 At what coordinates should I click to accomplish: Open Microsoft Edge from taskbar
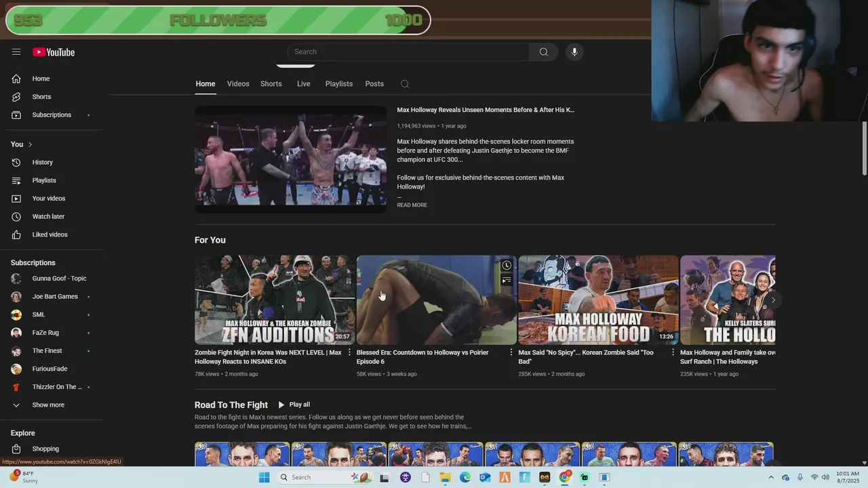click(x=465, y=477)
